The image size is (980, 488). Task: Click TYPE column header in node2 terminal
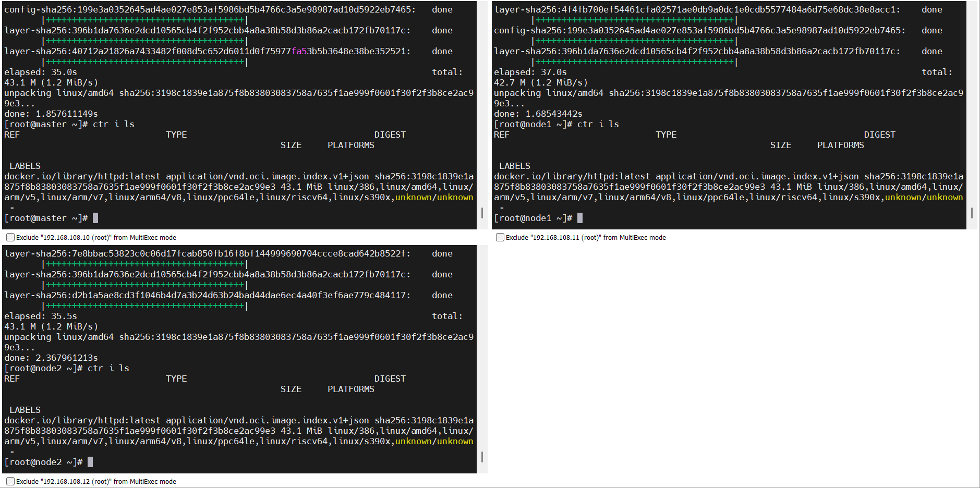click(x=176, y=379)
